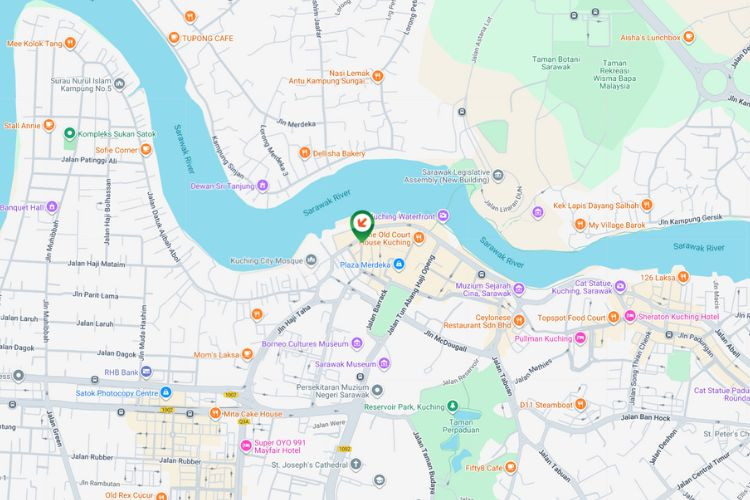
Task: Click the Plaza Merdeka shopping icon
Action: 398,264
